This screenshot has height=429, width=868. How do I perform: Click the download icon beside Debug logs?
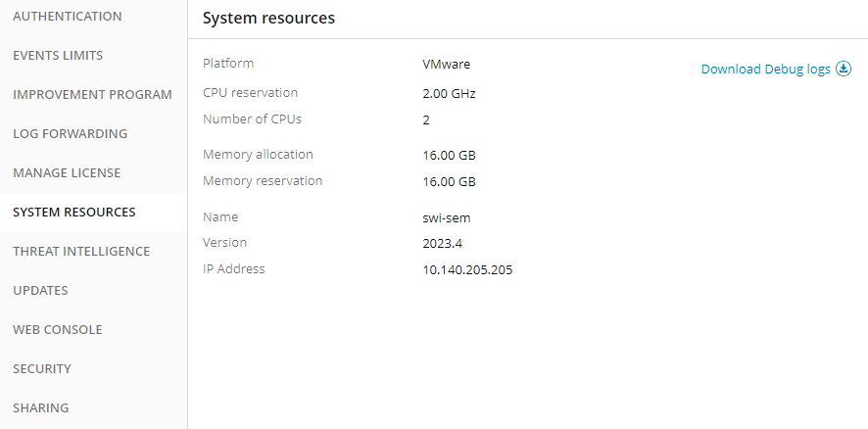pos(844,70)
